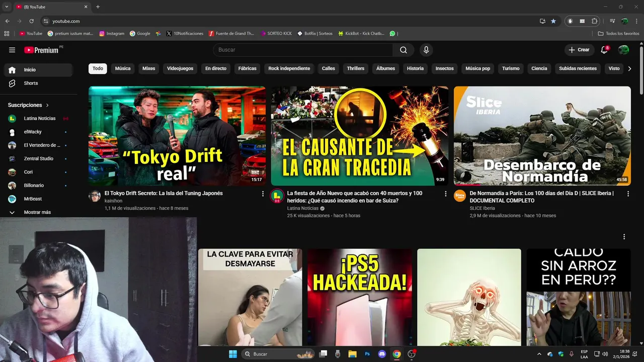This screenshot has height=362, width=644.
Task: Open Photoshop from the taskbar
Action: coord(367,354)
